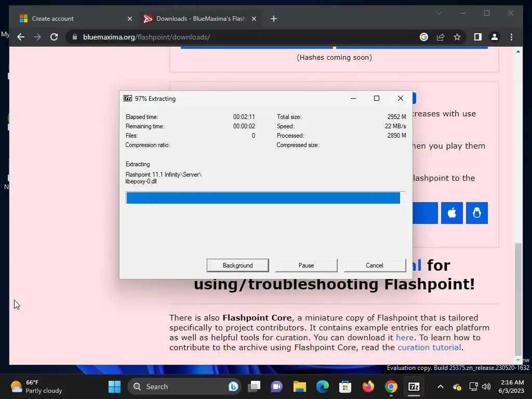Viewport: 532px width, 399px height.
Task: Open Microsoft Store from taskbar
Action: [345, 387]
